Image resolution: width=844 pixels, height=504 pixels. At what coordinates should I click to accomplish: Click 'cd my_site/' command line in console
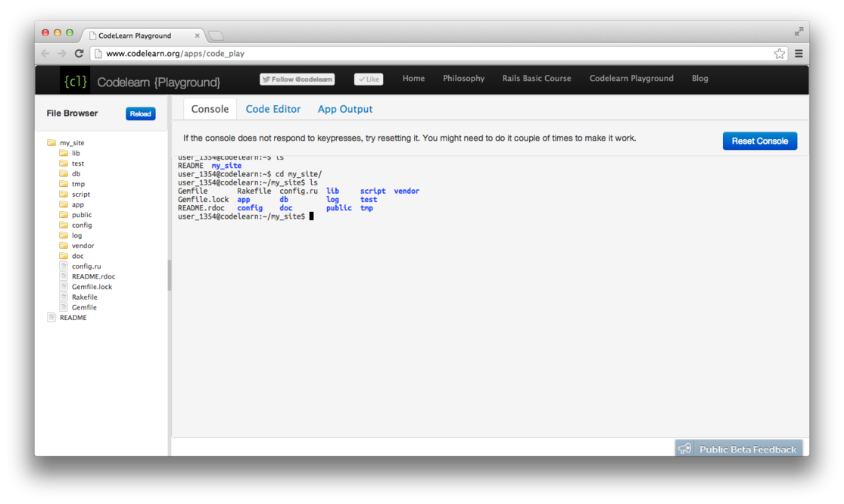(250, 174)
